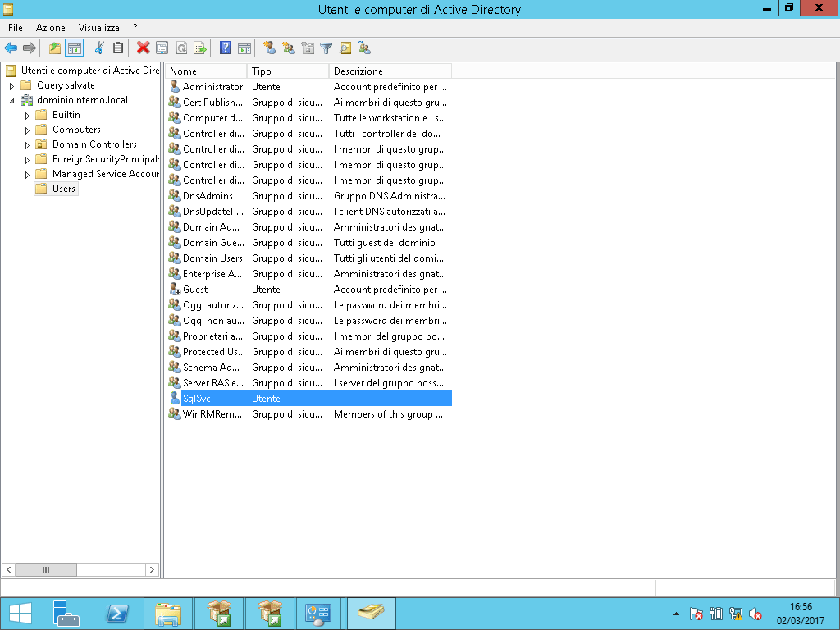The image size is (840, 630).
Task: Open the Help icon in the toolbar
Action: click(225, 48)
